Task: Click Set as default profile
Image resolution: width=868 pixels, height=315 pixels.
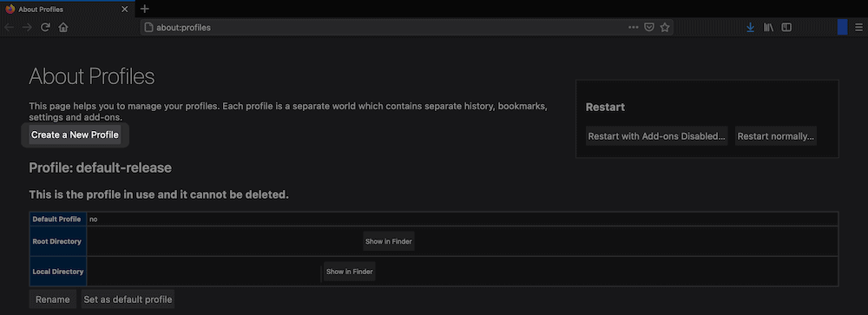Action: coord(128,299)
